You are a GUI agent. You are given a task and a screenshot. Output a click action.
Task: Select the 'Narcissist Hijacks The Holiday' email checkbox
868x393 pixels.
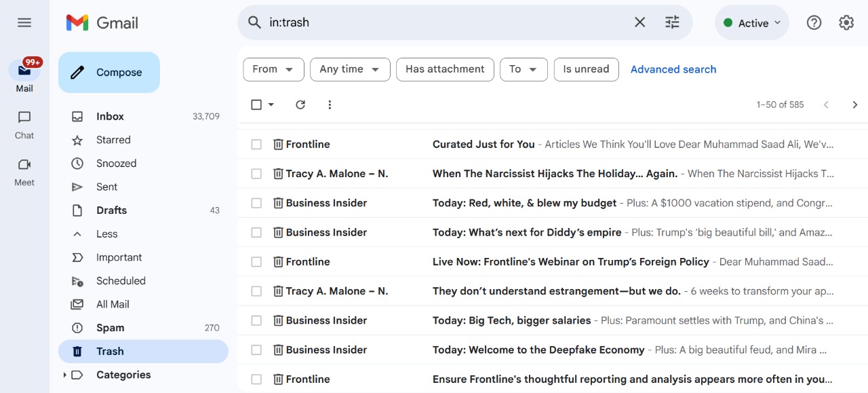[x=256, y=174]
